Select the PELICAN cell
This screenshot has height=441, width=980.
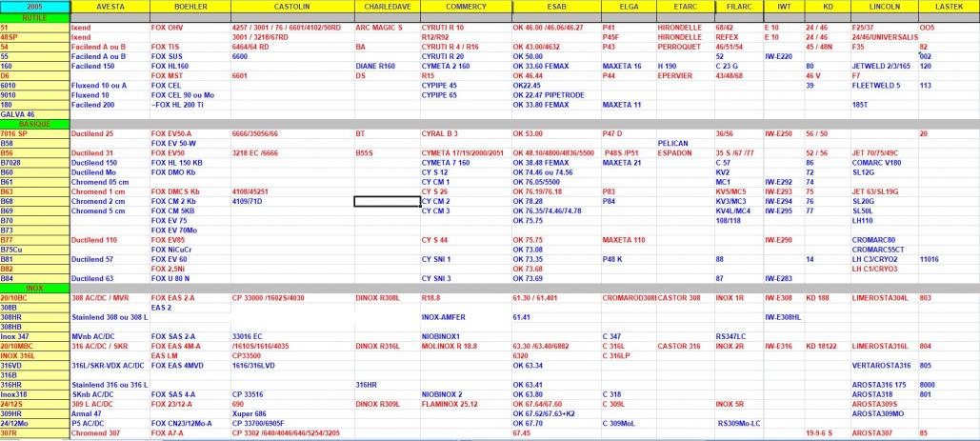(672, 143)
